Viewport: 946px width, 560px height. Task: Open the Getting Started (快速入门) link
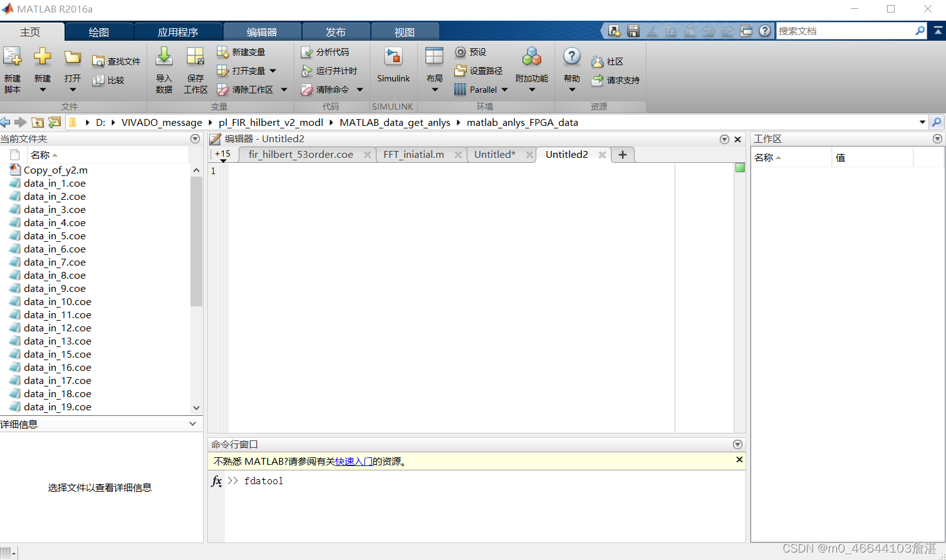(354, 462)
